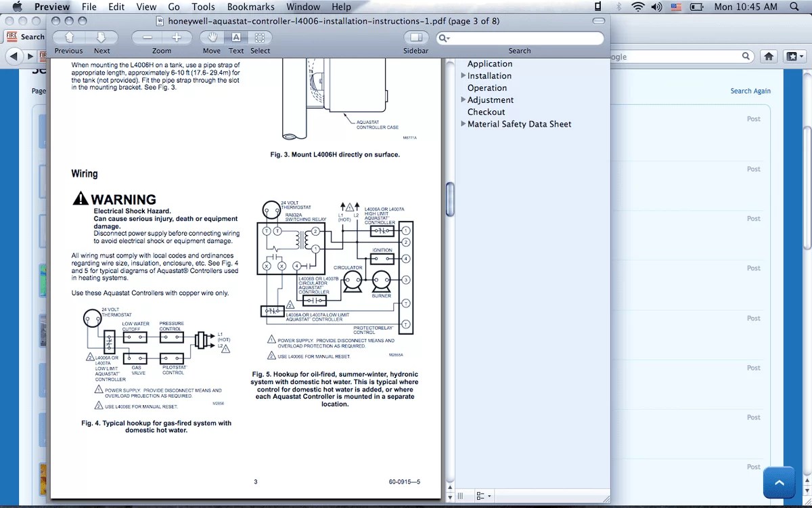Click the PDF document icon in title bar
The image size is (812, 508).
(x=160, y=21)
